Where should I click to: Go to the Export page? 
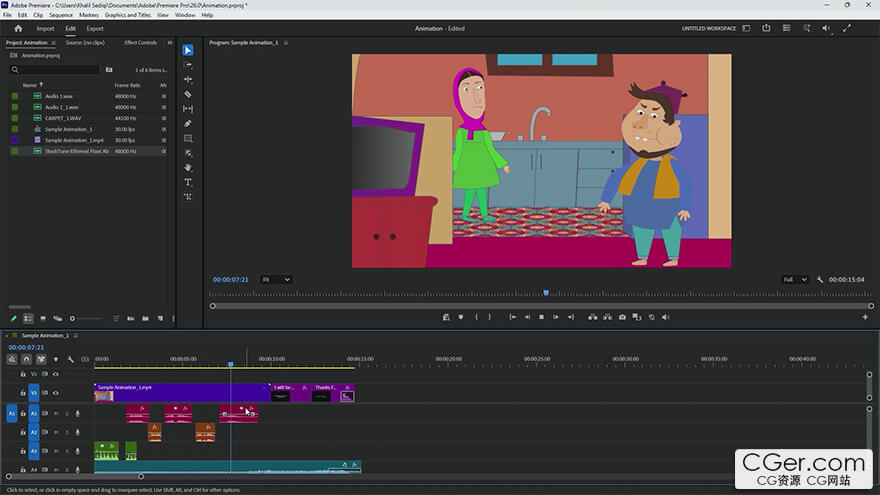95,29
